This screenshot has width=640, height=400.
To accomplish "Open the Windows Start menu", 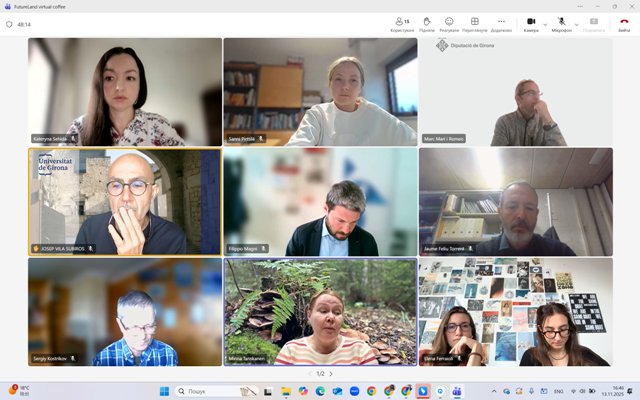I will coord(164,391).
